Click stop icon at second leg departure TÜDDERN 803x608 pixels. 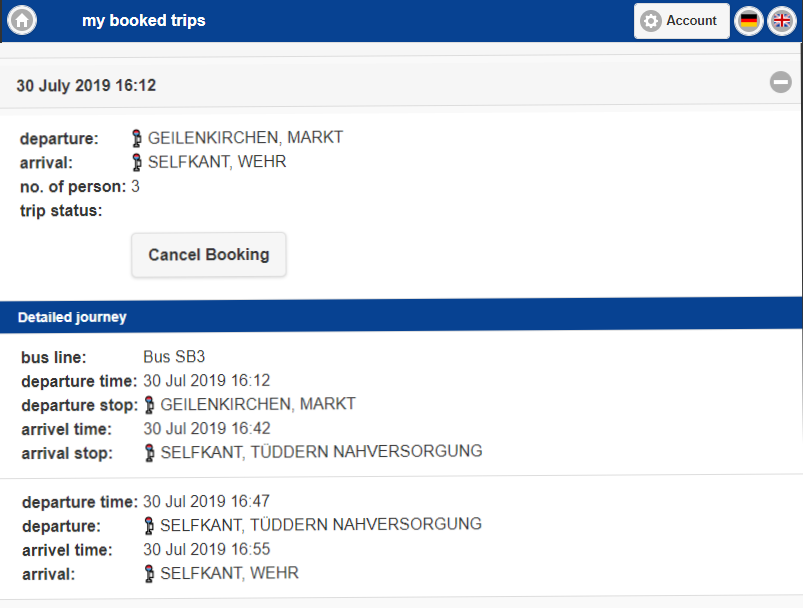[x=149, y=525]
